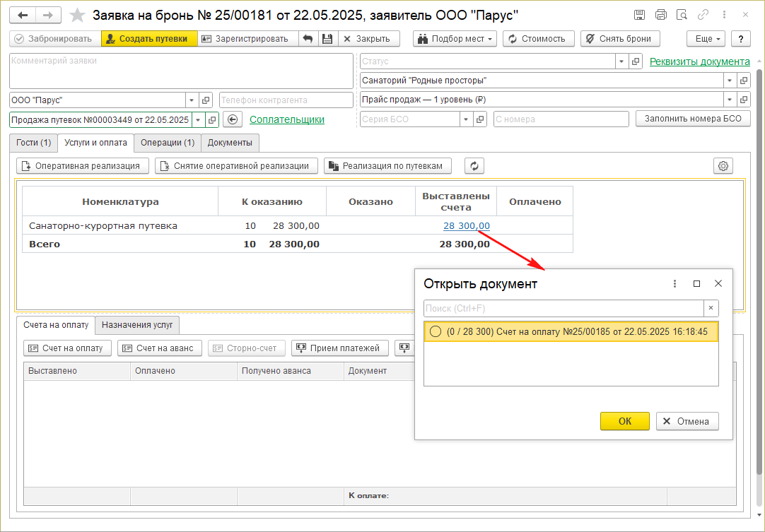Image resolution: width=765 pixels, height=532 pixels.
Task: Click the 28 300,00 issued invoices link
Action: point(466,226)
